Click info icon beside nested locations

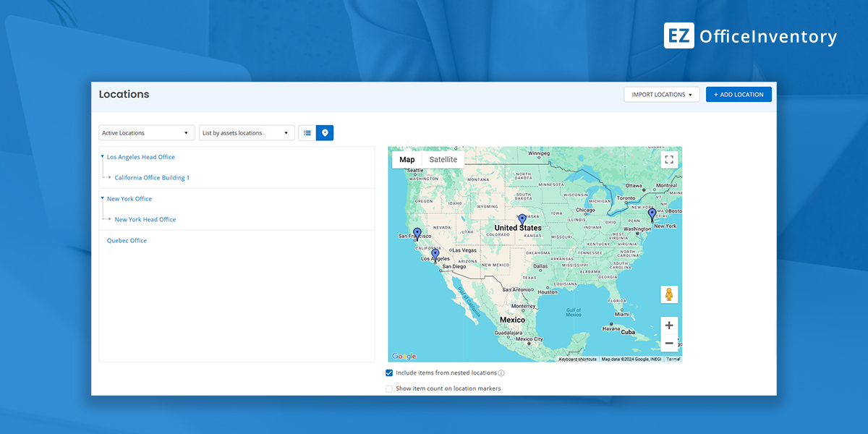(501, 373)
